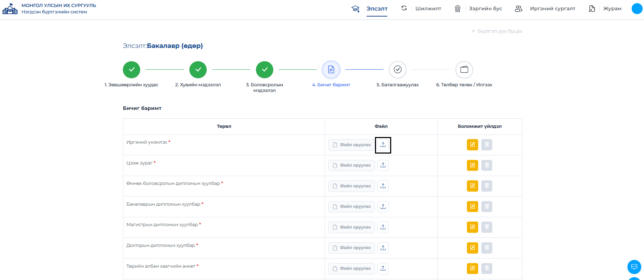
Task: Delete the Цээж зураг file
Action: (487, 165)
